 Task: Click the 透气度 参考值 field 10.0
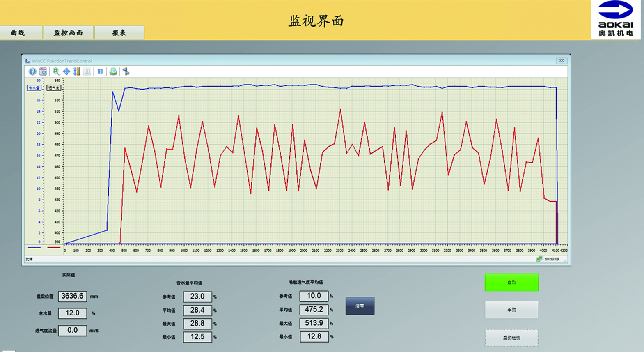tap(314, 296)
